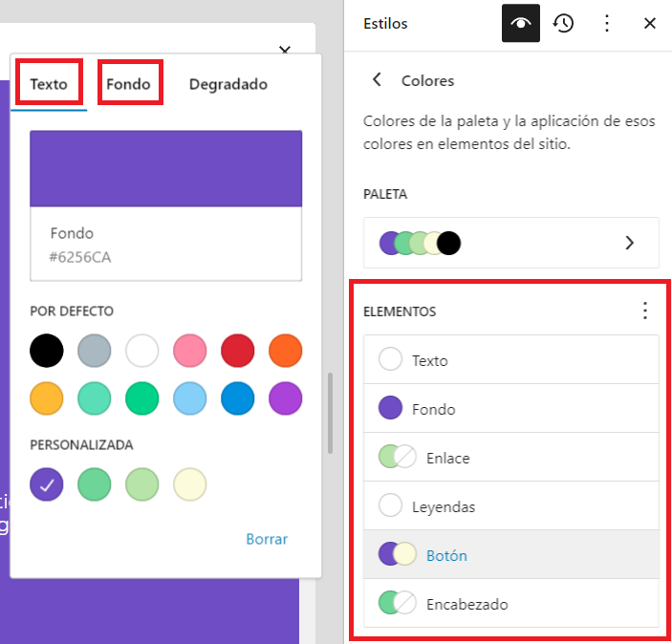Switch to the Fondo tab
672x644 pixels.
coord(128,84)
